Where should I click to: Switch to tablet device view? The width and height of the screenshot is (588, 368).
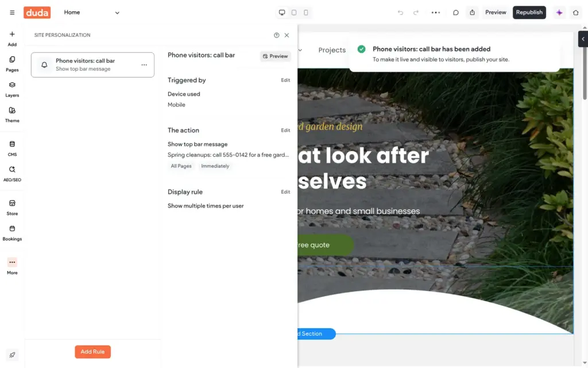pyautogui.click(x=294, y=13)
